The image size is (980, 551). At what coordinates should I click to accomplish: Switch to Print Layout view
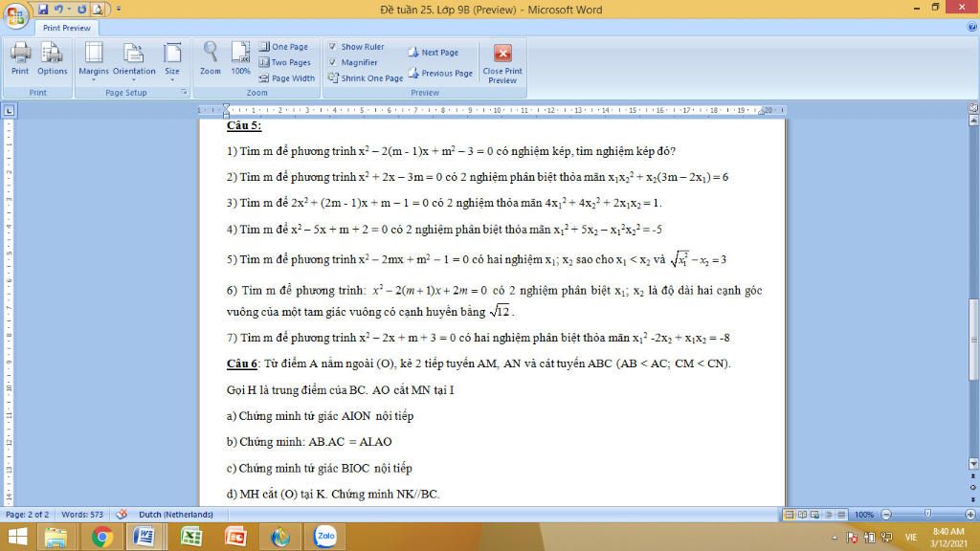coord(789,515)
